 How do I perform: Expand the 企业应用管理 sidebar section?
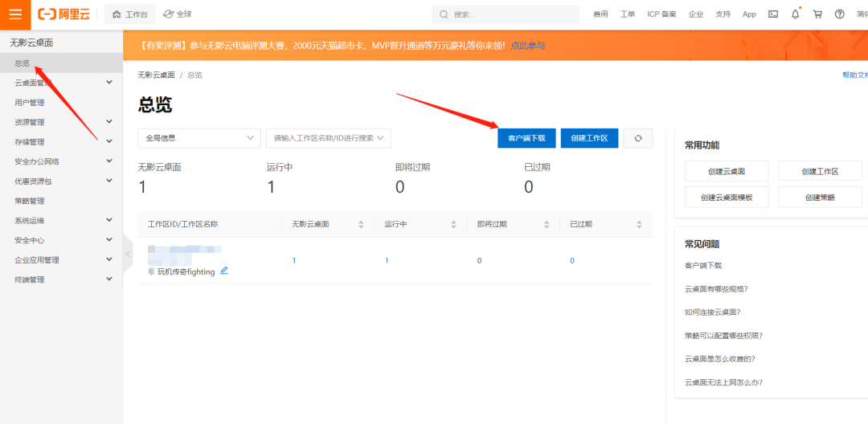(x=61, y=260)
